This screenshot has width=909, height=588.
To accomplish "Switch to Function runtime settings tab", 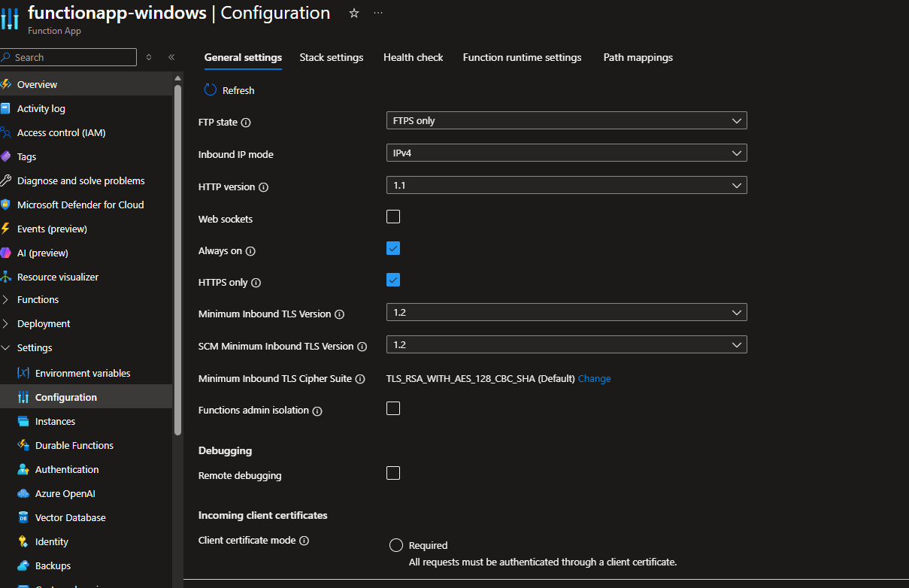I will 523,57.
